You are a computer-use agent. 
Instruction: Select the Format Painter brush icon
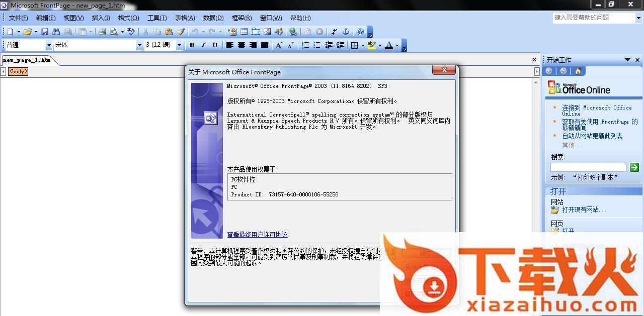coord(181,32)
